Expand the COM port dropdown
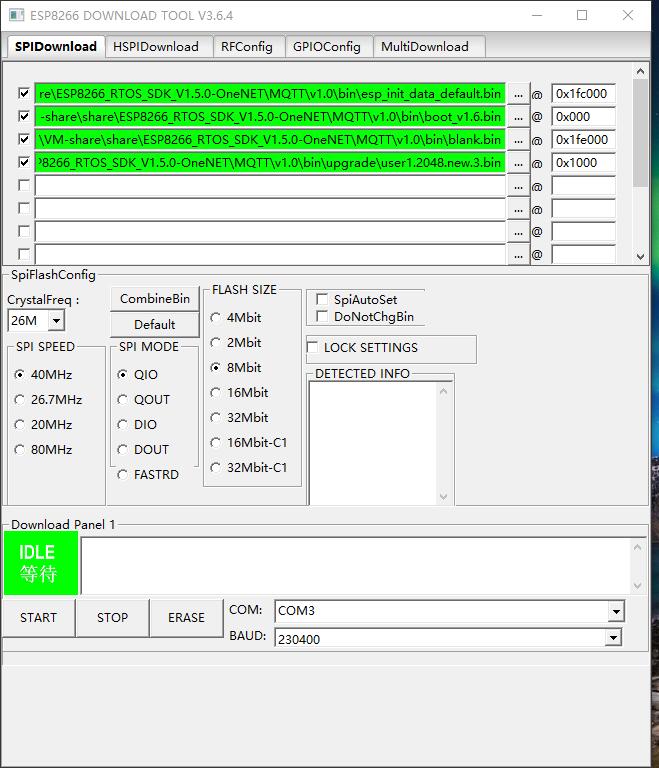This screenshot has height=768, width=659. (x=615, y=611)
